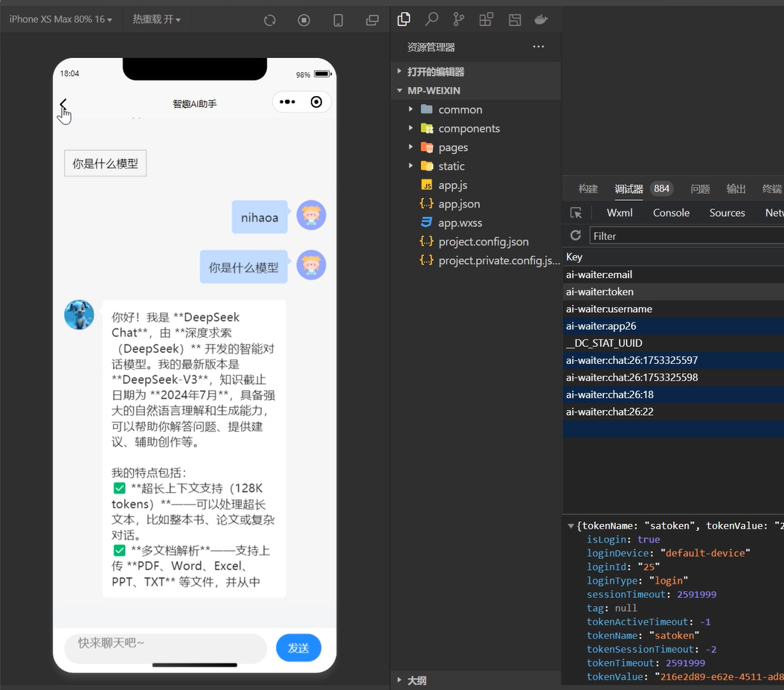Open app.js file

(452, 185)
